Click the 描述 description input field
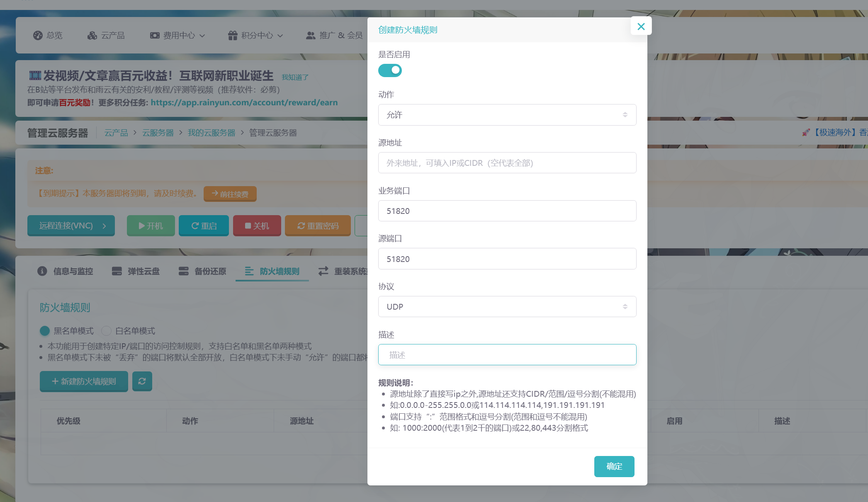This screenshot has height=502, width=868. [x=507, y=354]
